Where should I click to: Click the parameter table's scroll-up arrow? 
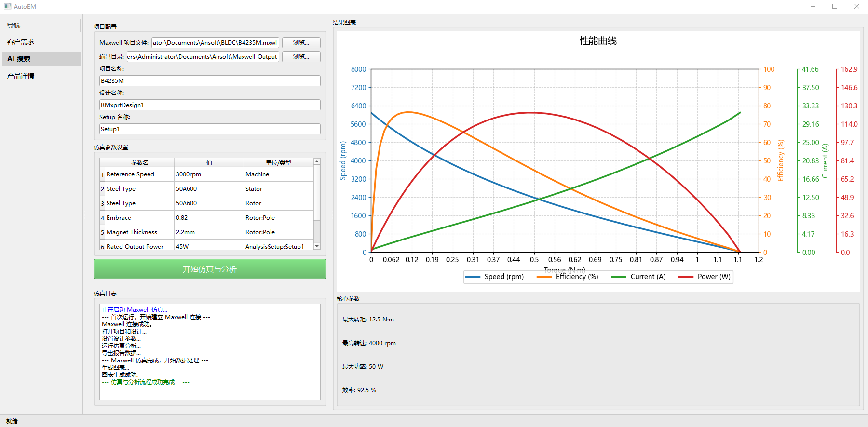(x=317, y=162)
